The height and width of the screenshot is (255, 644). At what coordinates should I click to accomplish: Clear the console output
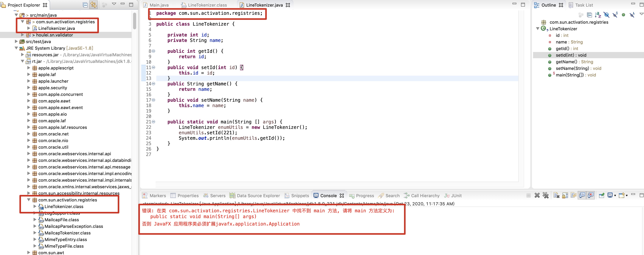556,195
